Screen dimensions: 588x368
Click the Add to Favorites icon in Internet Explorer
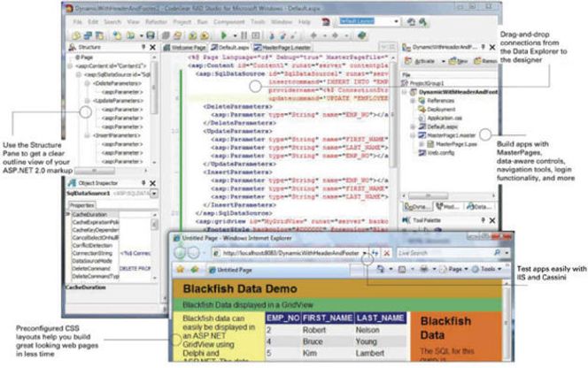click(194, 270)
